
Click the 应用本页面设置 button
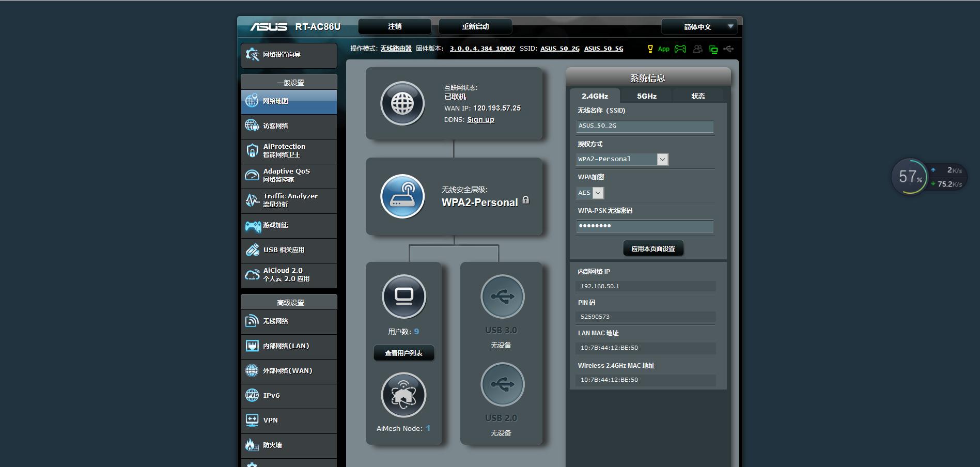click(653, 248)
